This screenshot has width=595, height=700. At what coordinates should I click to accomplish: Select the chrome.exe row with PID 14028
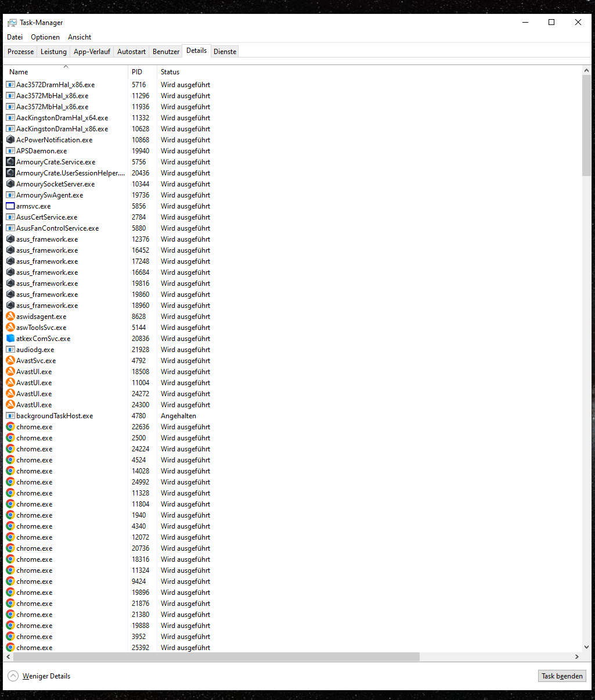(293, 471)
